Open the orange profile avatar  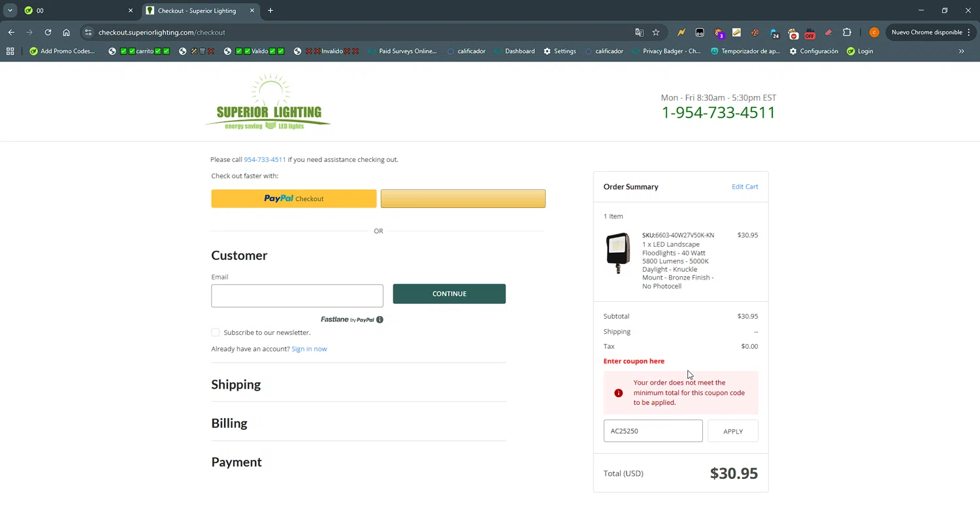pos(874,32)
